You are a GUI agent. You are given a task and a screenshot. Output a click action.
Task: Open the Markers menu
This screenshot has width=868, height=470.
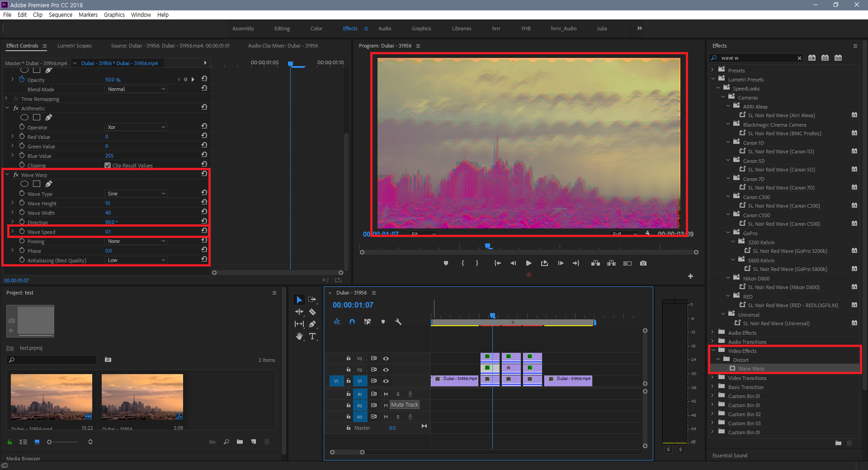click(x=88, y=15)
